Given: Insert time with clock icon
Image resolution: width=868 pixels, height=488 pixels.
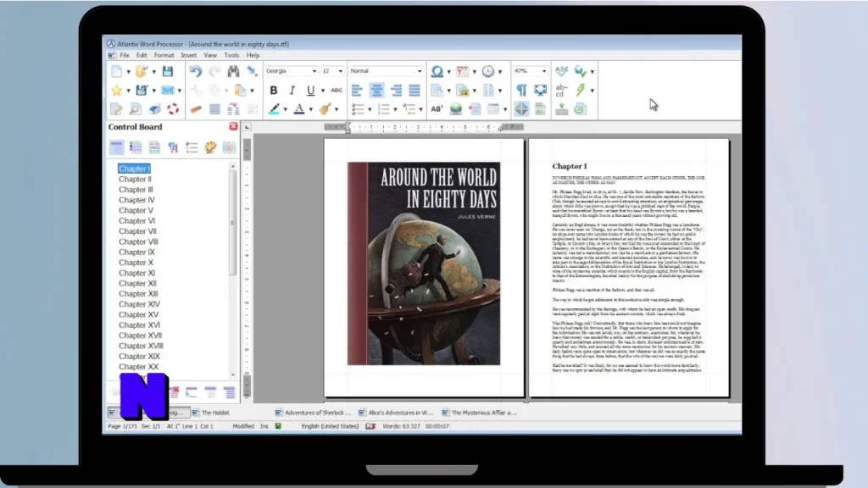Looking at the screenshot, I should tap(488, 71).
